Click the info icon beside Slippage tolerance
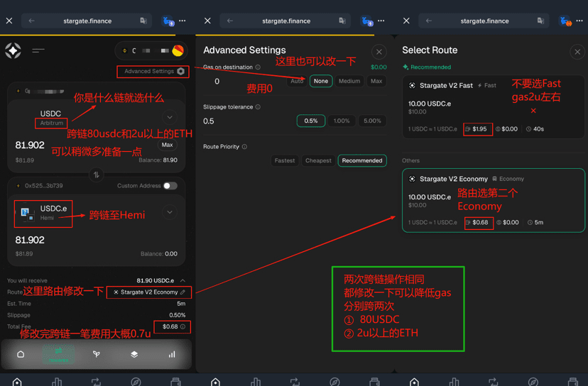Viewport: 588px width, 386px height. click(x=258, y=107)
